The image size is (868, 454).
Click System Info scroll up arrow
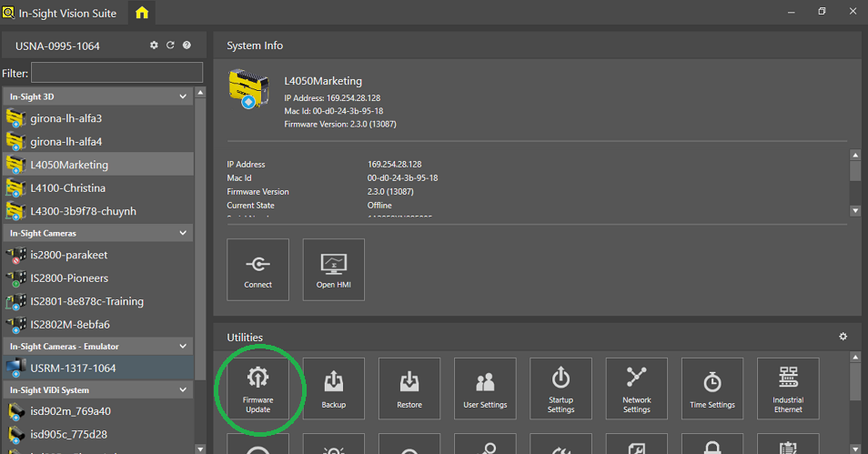pyautogui.click(x=855, y=156)
